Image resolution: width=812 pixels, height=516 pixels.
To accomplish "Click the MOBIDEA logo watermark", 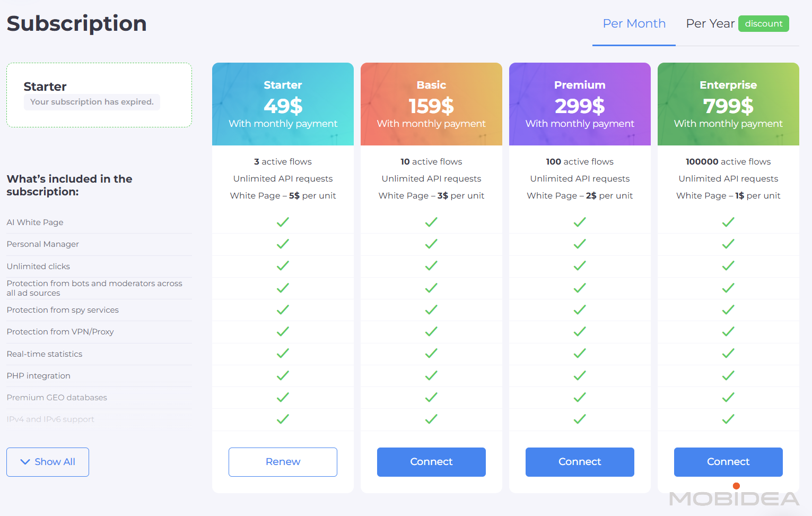I will pos(734,498).
